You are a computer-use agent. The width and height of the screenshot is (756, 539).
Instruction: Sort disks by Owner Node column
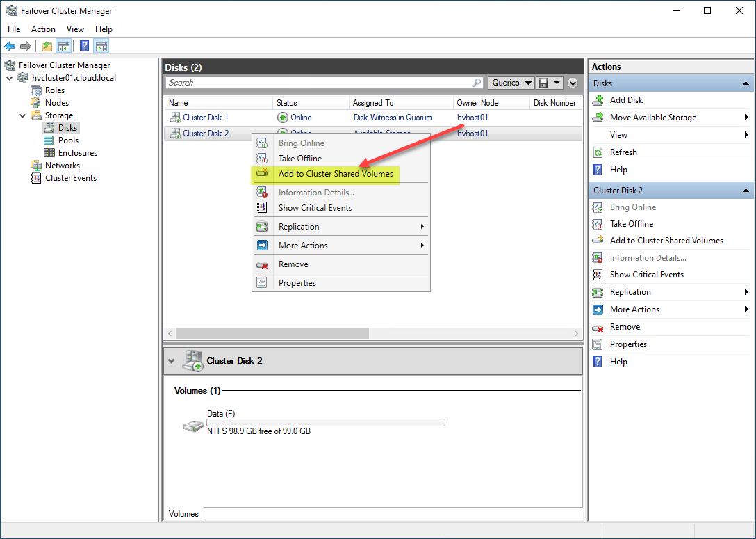click(x=491, y=103)
